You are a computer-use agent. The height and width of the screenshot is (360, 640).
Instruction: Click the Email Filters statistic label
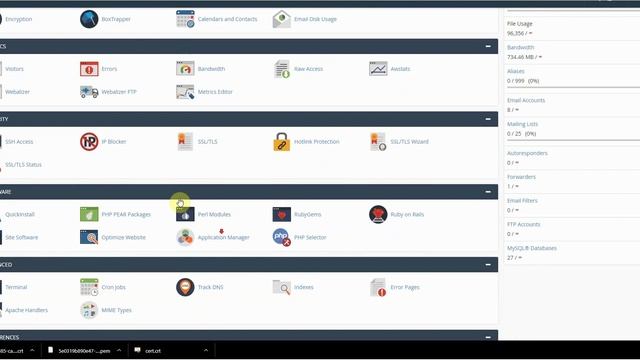(x=522, y=201)
